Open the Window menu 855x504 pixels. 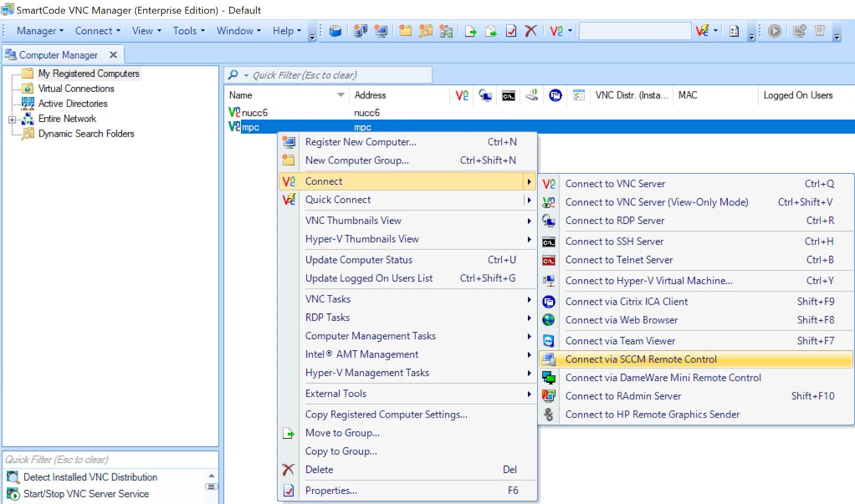(x=238, y=31)
